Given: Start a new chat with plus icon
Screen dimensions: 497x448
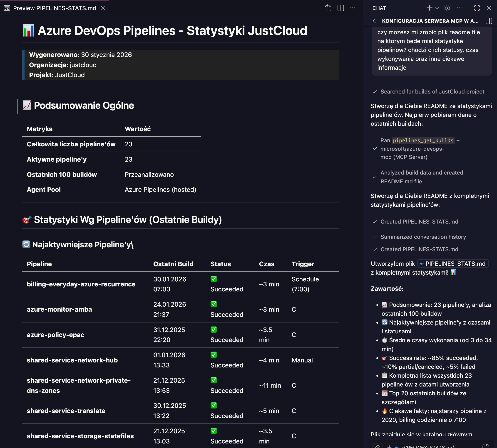Looking at the screenshot, I should point(429,8).
